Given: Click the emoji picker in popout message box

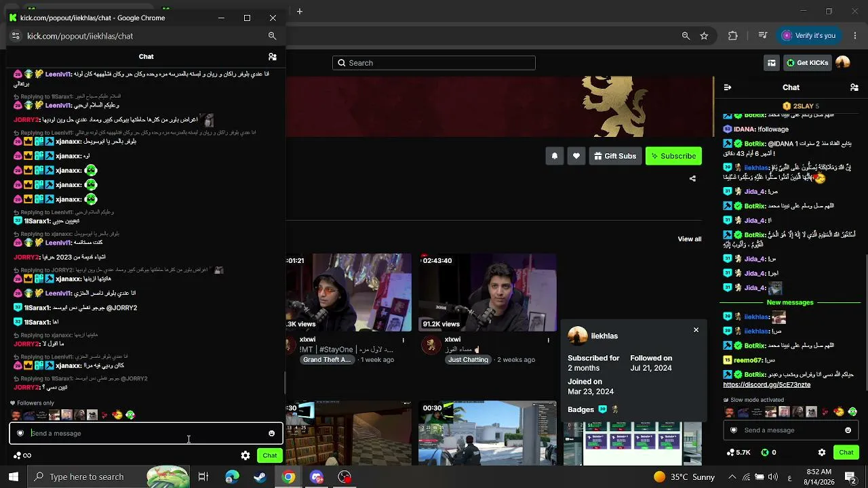Looking at the screenshot, I should tap(271, 434).
